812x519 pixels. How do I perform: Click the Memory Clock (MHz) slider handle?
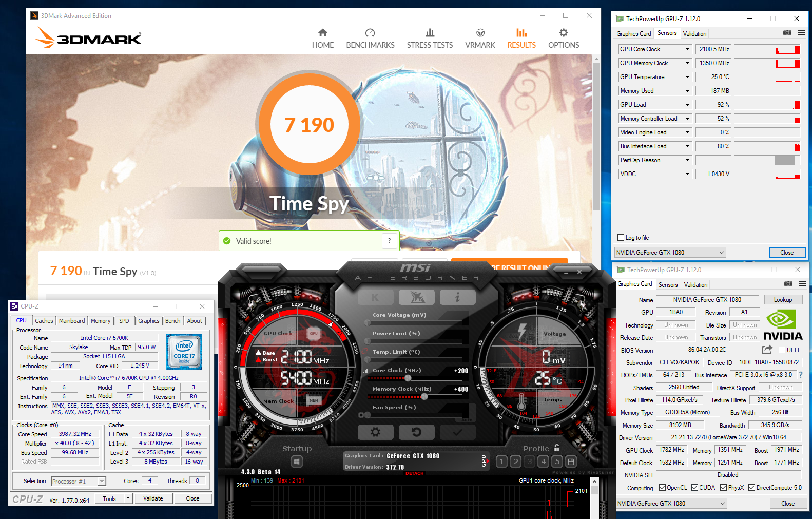[424, 397]
